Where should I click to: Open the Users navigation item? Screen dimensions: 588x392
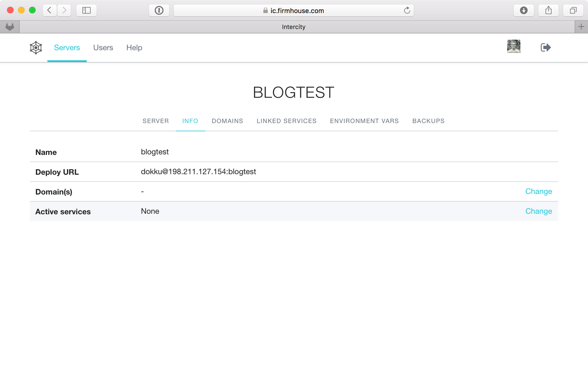click(103, 48)
